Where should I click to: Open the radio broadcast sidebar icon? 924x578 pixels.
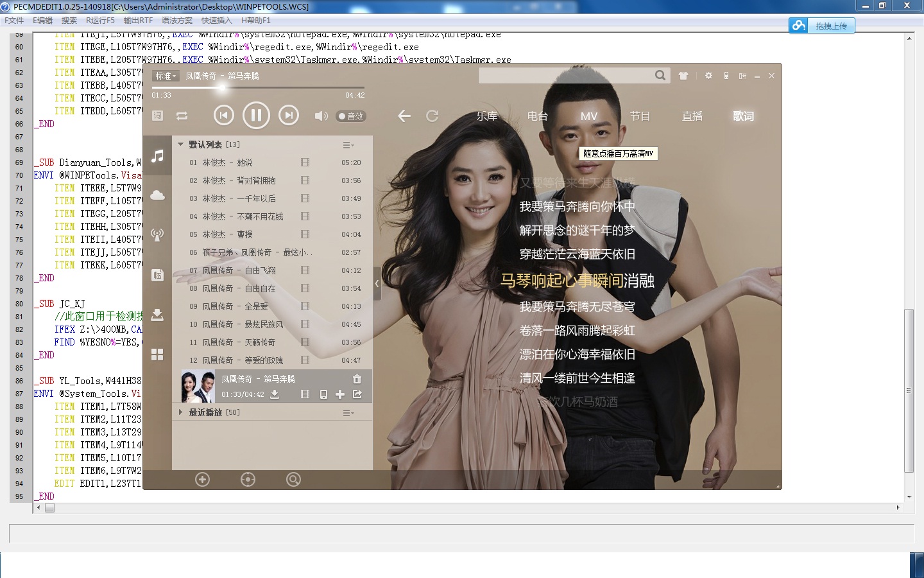point(157,235)
